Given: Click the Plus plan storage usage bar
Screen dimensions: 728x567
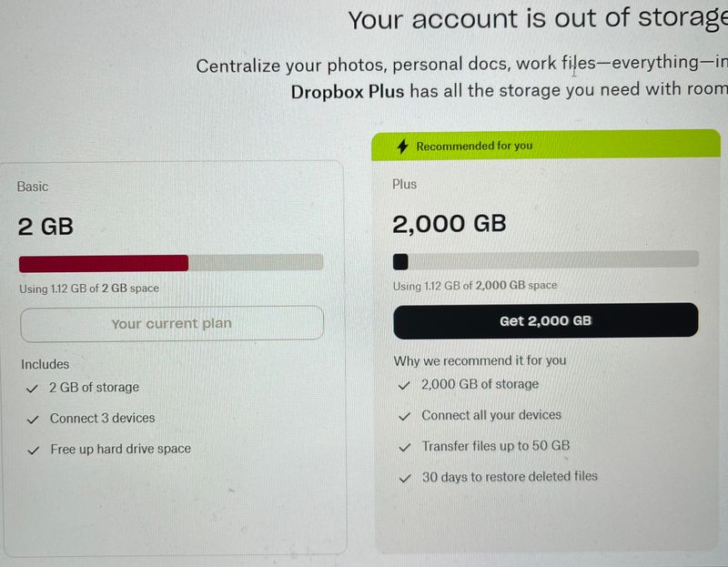Looking at the screenshot, I should (545, 261).
